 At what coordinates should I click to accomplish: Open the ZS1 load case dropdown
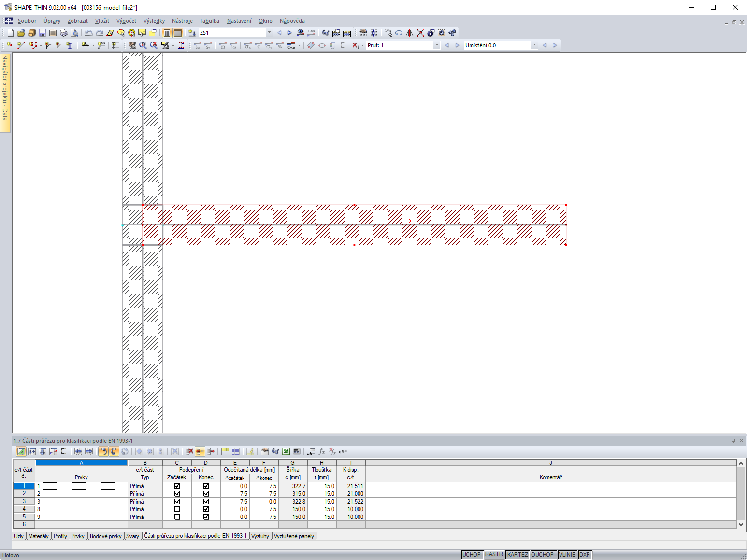coord(269,33)
